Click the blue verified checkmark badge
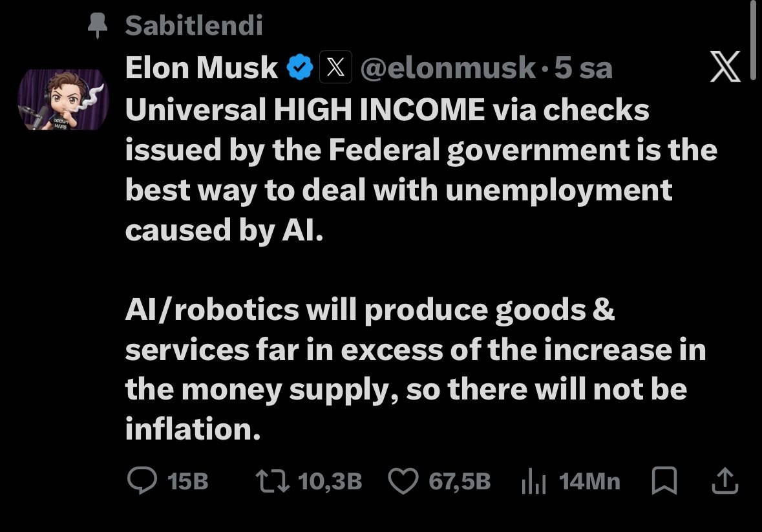This screenshot has width=762, height=532. [300, 67]
